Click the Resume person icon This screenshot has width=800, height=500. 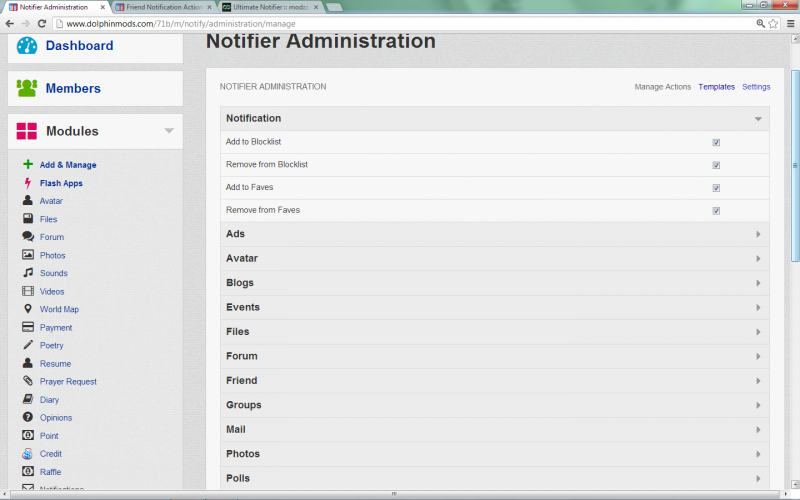click(x=28, y=363)
